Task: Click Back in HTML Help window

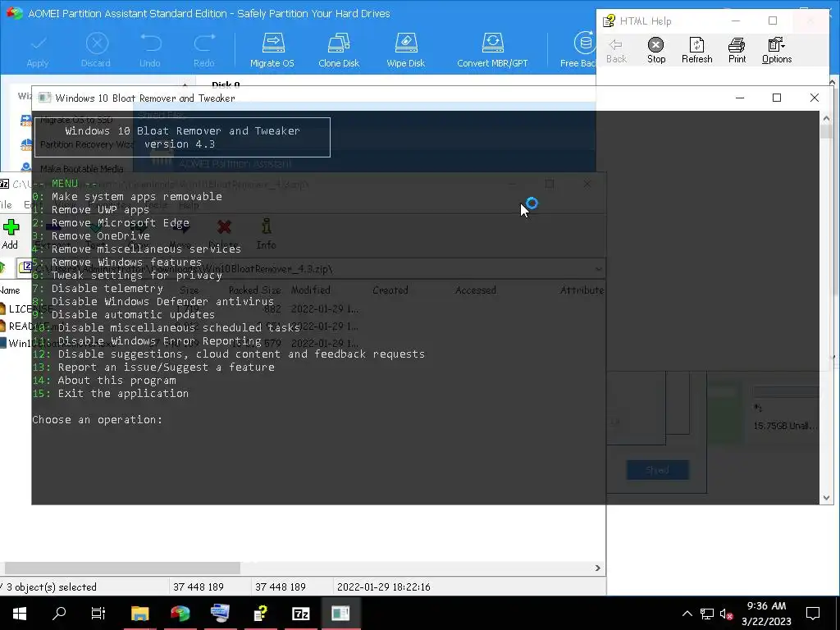Action: (616, 51)
